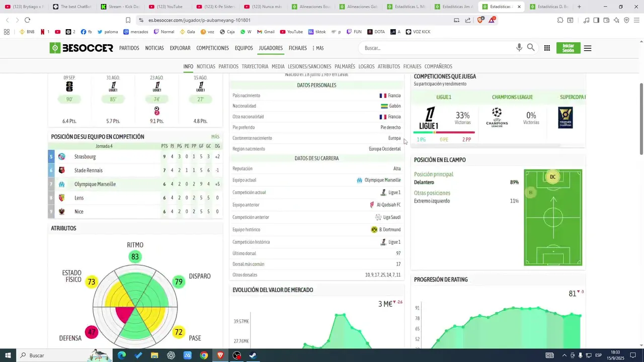The height and width of the screenshot is (362, 644).
Task: Open NOTICIAS in main navigation
Action: (x=154, y=48)
